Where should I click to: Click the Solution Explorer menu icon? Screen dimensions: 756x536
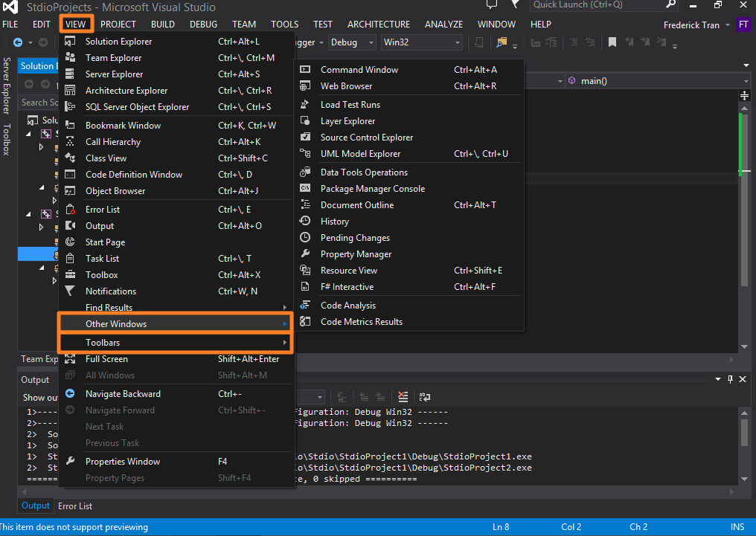70,42
